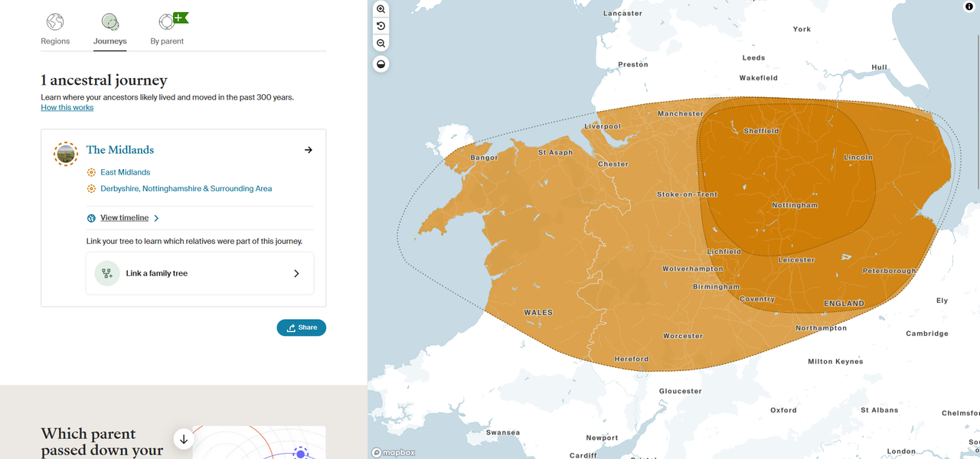This screenshot has width=980, height=459.
Task: Open the By parent tab label
Action: pos(167,41)
